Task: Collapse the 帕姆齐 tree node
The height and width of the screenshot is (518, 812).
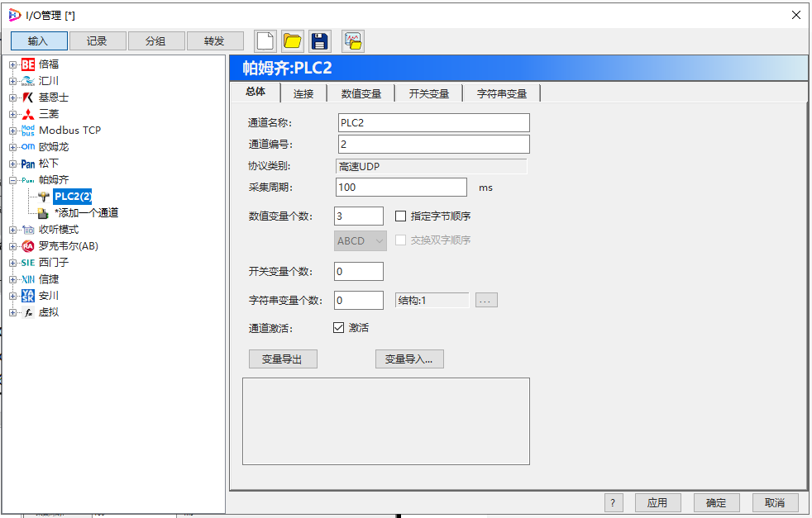Action: point(12,179)
